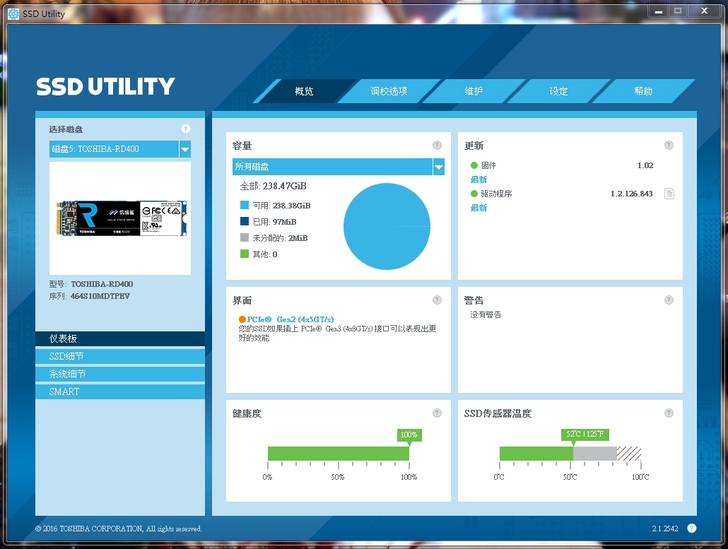Click the serial number 464S10MDTPEV
This screenshot has height=549, width=728.
100,296
